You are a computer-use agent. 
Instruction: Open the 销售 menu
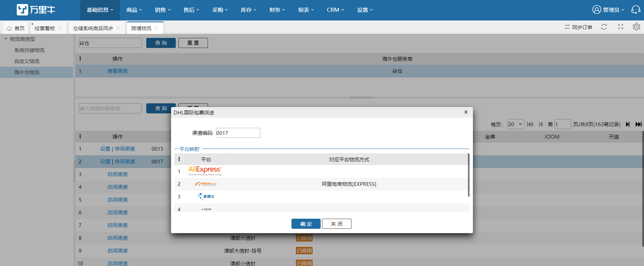163,10
